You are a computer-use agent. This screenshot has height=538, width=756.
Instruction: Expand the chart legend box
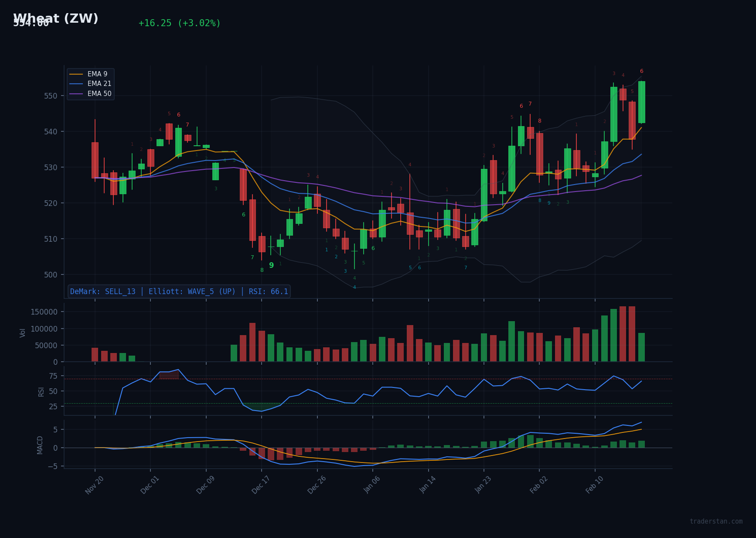[x=90, y=83]
